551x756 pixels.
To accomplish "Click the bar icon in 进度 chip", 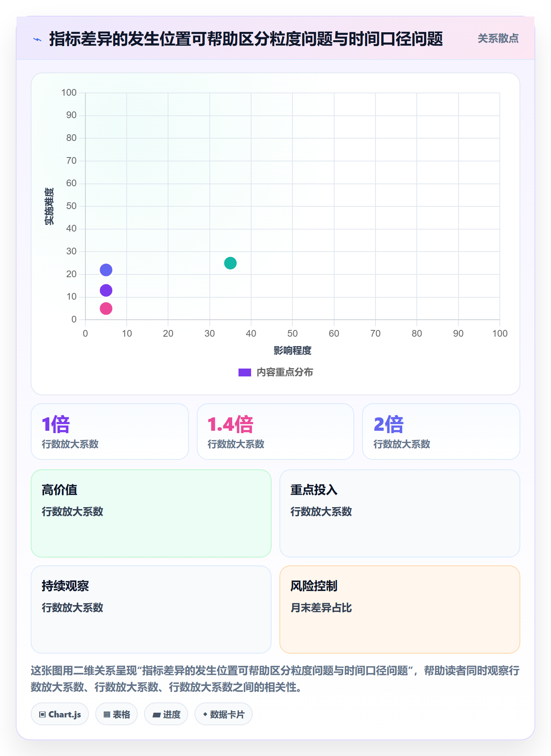I will pos(156,715).
